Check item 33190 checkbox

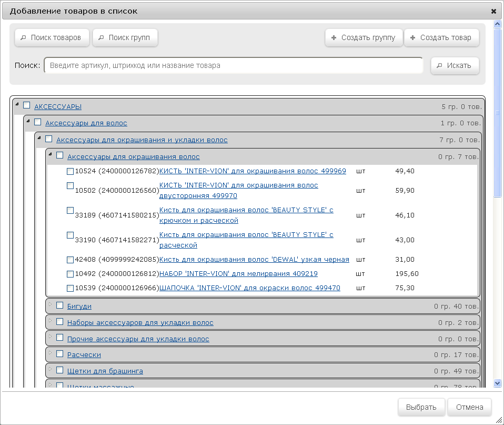70,235
